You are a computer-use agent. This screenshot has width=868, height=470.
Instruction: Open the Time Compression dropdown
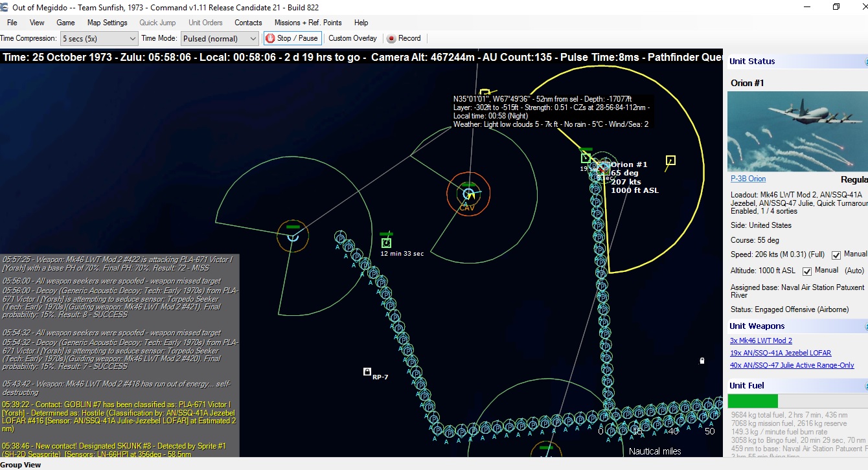(99, 38)
